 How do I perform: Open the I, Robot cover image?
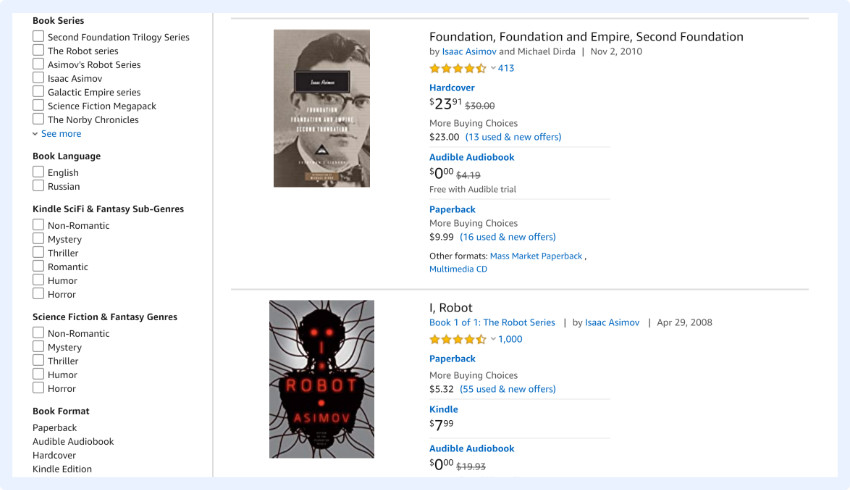pos(321,379)
